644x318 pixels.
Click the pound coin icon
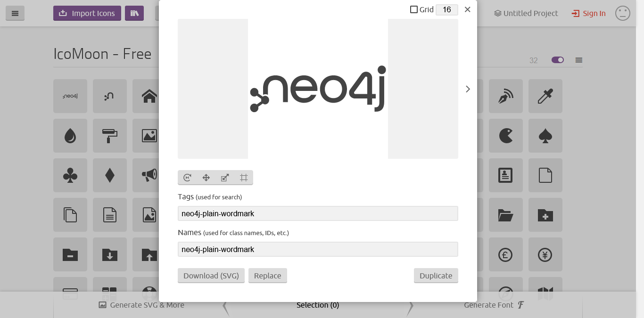point(506,254)
